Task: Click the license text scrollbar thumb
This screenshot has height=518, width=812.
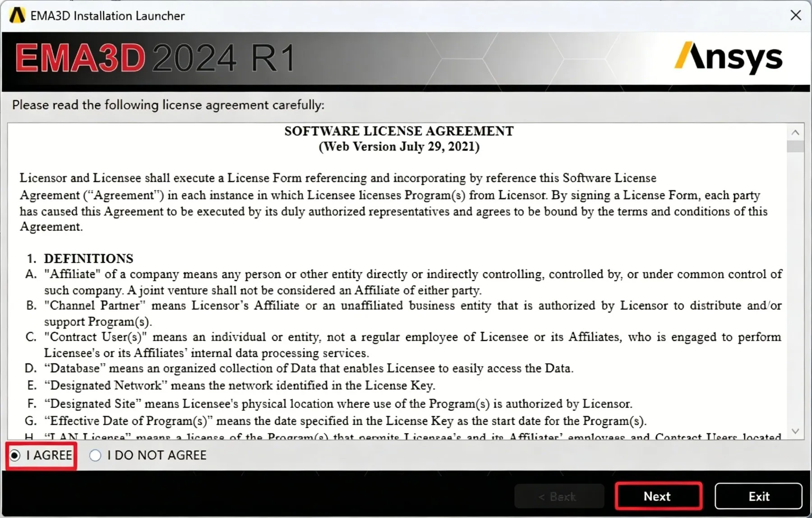Action: pos(795,147)
